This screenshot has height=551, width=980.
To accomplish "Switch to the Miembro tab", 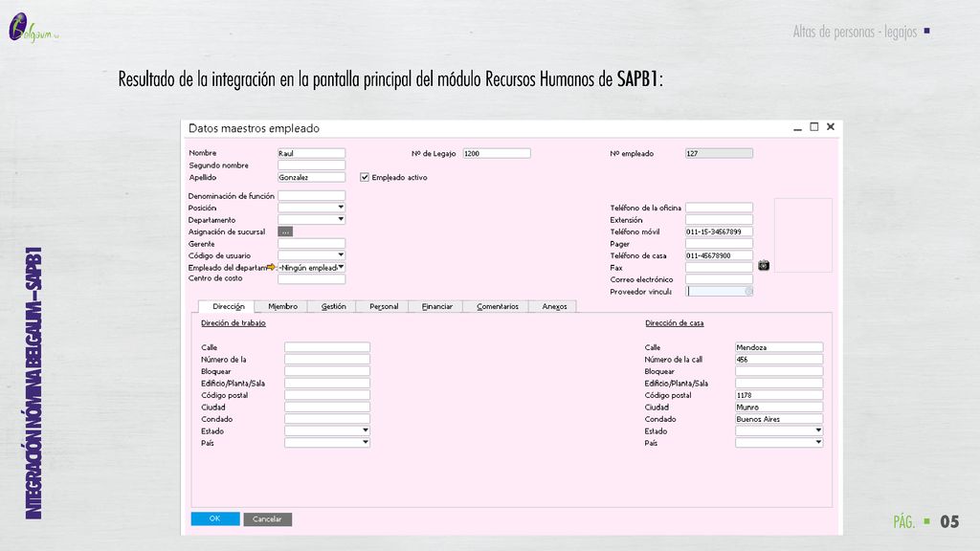I will pyautogui.click(x=282, y=306).
